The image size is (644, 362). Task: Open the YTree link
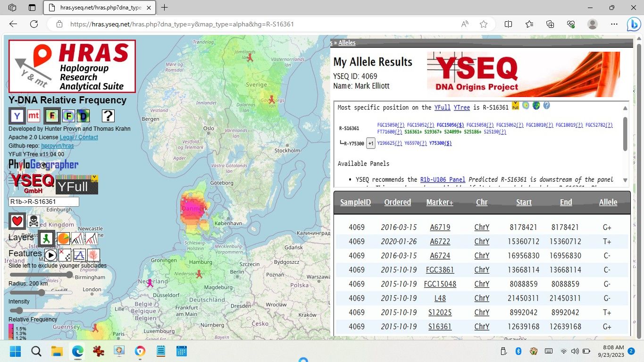tap(462, 108)
